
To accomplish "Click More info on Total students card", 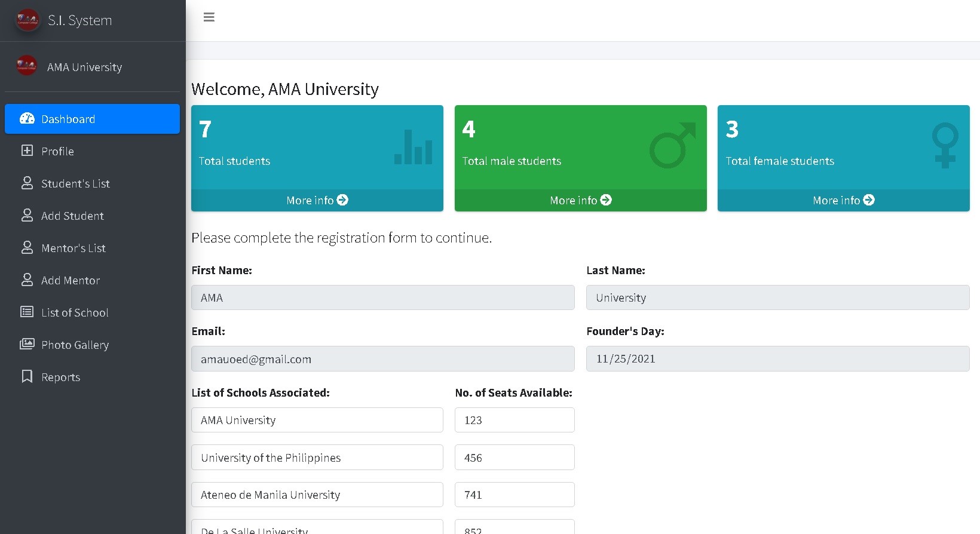I will tap(317, 200).
